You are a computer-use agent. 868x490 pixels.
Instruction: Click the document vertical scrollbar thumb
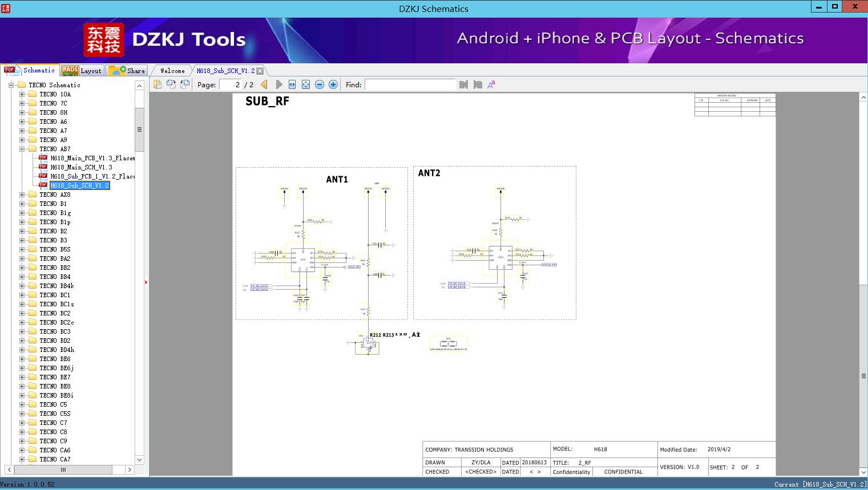click(863, 376)
